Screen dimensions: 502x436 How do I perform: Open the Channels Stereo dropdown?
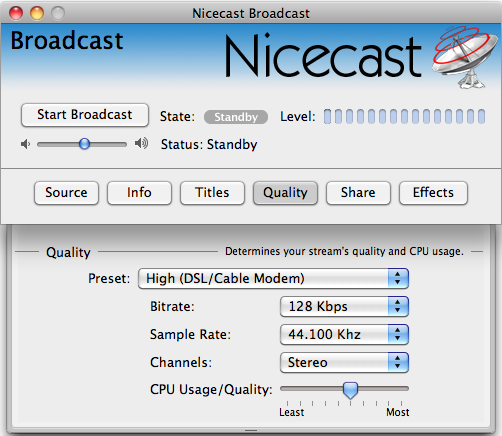[344, 362]
